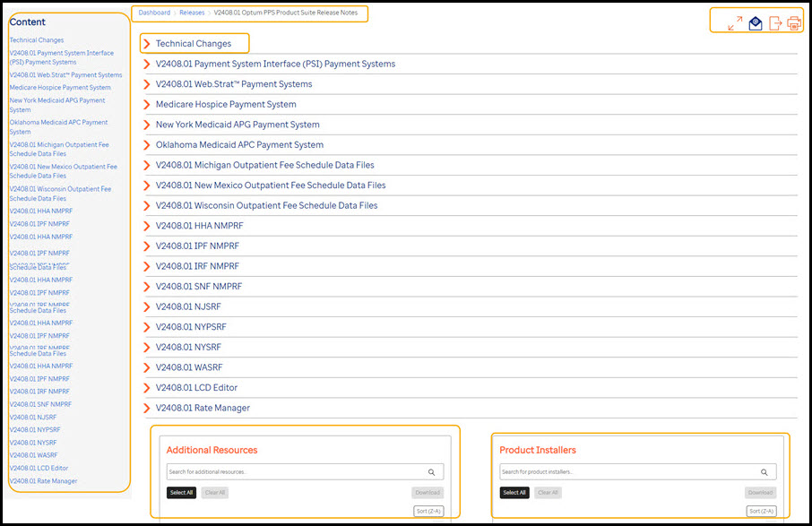The image size is (812, 526).
Task: Click the Product Installers search field
Action: (638, 472)
